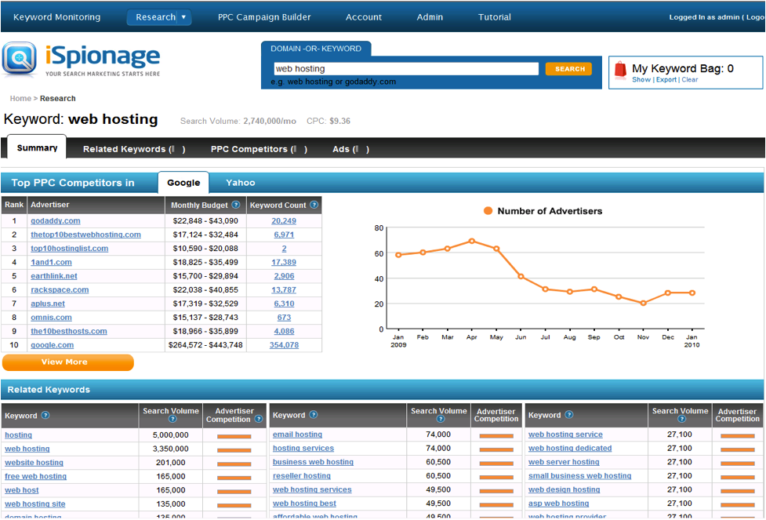
Task: Open help icon next to Monthly Budget
Action: coord(236,205)
